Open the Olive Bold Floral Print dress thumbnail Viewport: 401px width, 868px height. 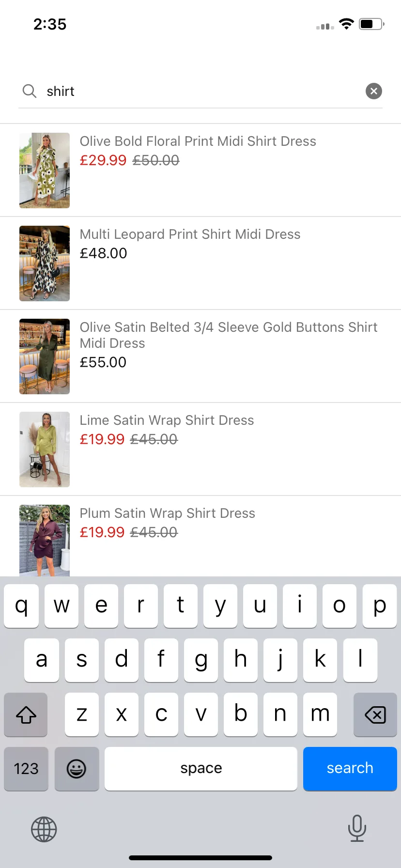pos(45,170)
